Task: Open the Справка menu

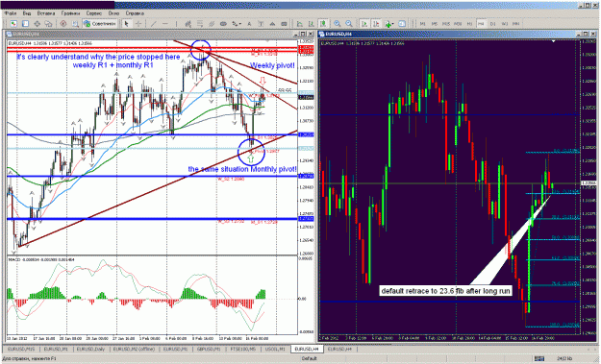Action: point(135,13)
